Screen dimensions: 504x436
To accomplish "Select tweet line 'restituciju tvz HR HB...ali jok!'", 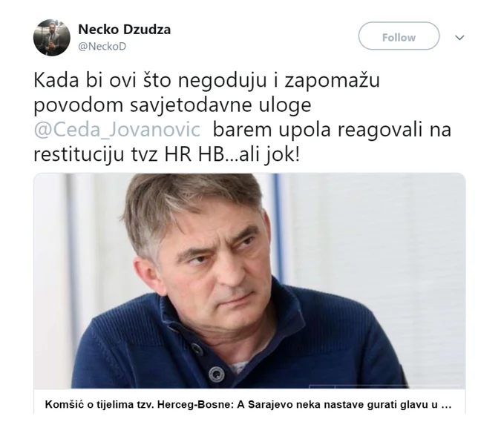I will coord(166,154).
